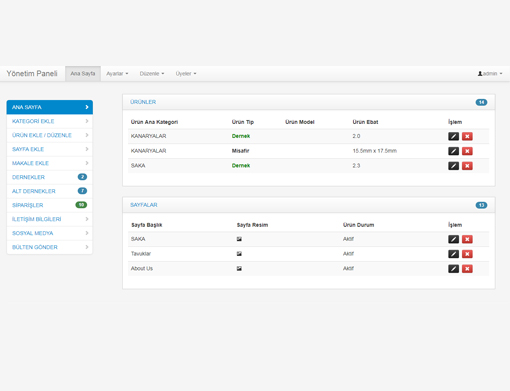
Task: Edit the SAKA page entry
Action: (x=453, y=239)
